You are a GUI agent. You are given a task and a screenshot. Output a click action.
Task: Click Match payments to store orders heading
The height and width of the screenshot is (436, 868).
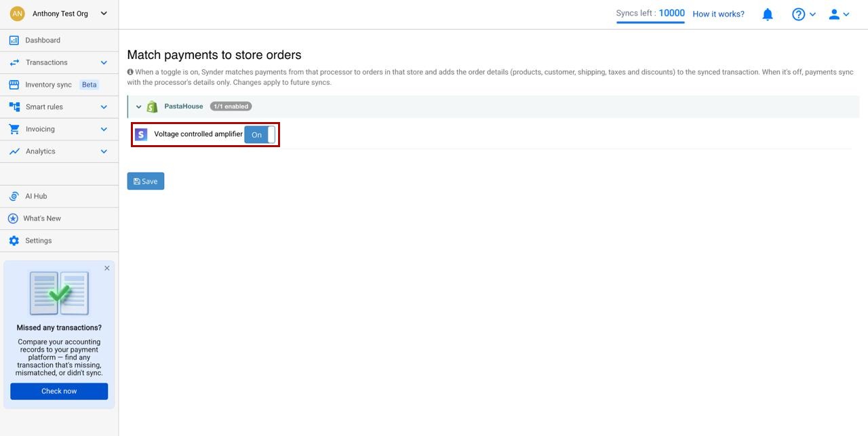214,55
